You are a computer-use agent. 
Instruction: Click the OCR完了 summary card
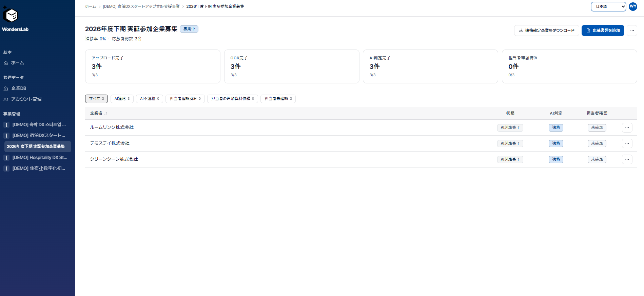pyautogui.click(x=292, y=66)
